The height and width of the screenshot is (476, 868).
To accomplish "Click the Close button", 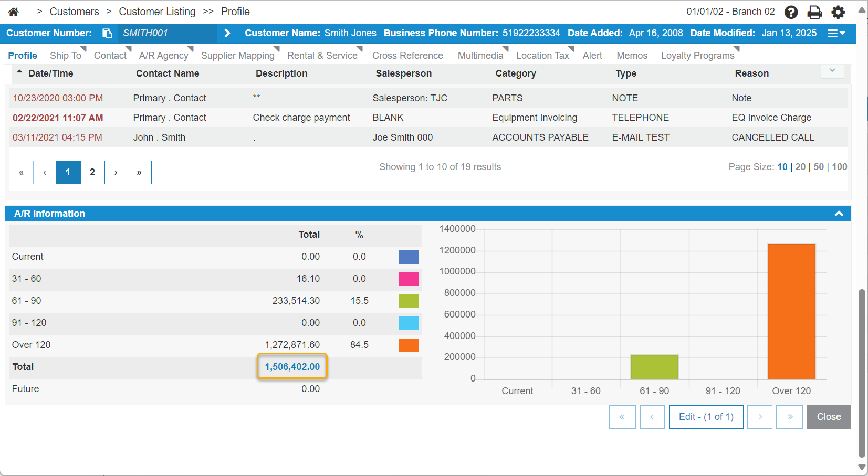I will (829, 417).
